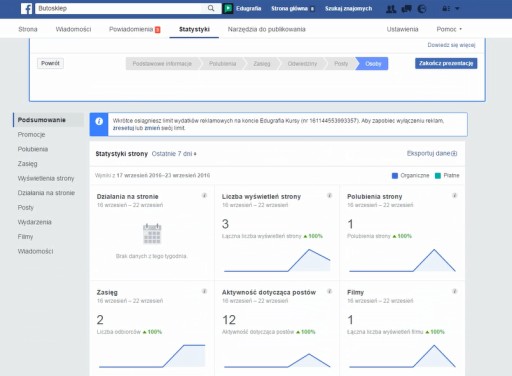
Task: Click the info icon on Zasięg card
Action: pyautogui.click(x=204, y=291)
